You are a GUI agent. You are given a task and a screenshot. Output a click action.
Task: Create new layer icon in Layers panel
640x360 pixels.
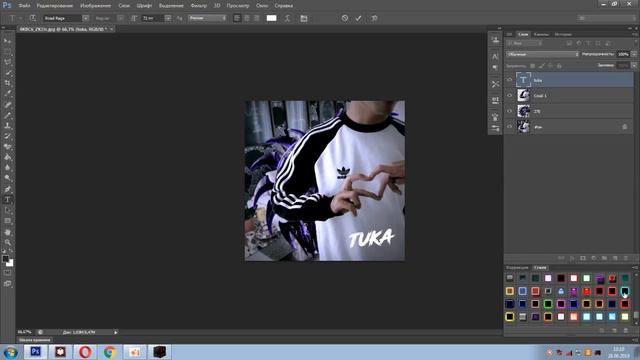615,258
